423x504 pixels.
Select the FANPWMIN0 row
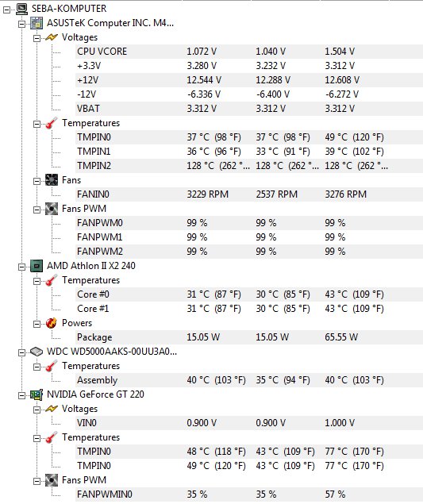249,494
